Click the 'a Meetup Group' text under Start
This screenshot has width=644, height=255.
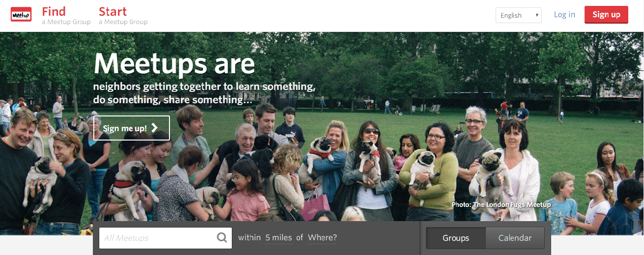[123, 22]
